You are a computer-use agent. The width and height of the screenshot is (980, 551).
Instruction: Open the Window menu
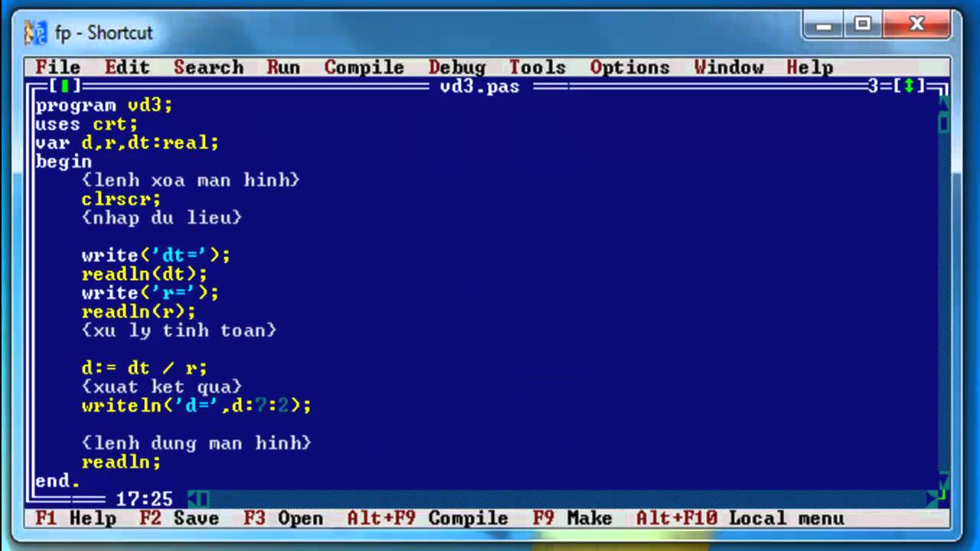click(x=728, y=67)
